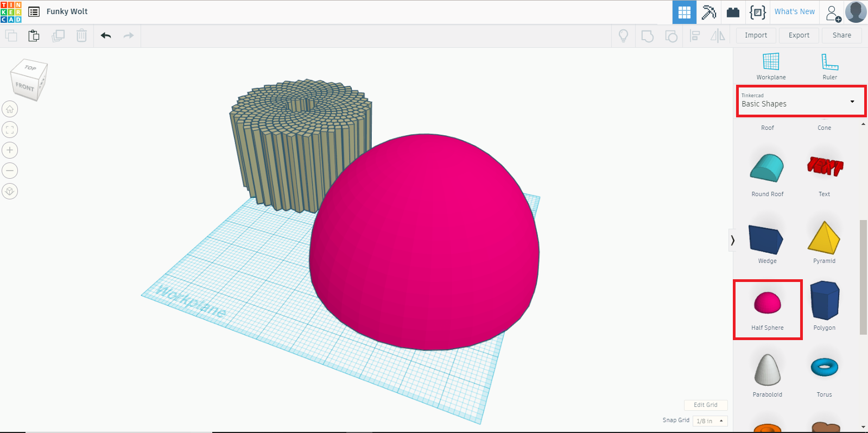
Task: Redo the last action
Action: [129, 36]
